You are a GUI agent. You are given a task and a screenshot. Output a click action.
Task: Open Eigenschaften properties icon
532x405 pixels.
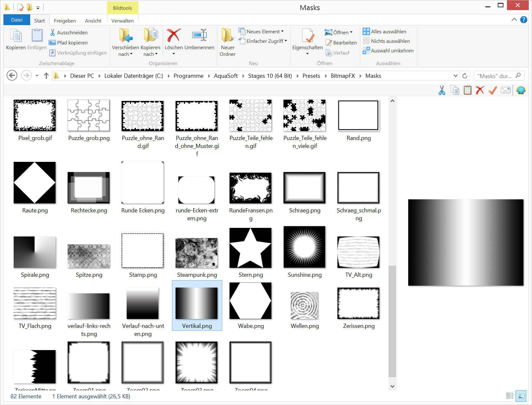pos(307,36)
